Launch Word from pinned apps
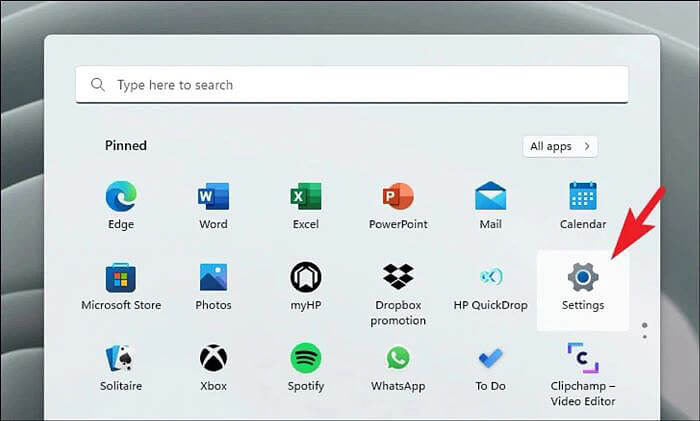 click(x=213, y=197)
